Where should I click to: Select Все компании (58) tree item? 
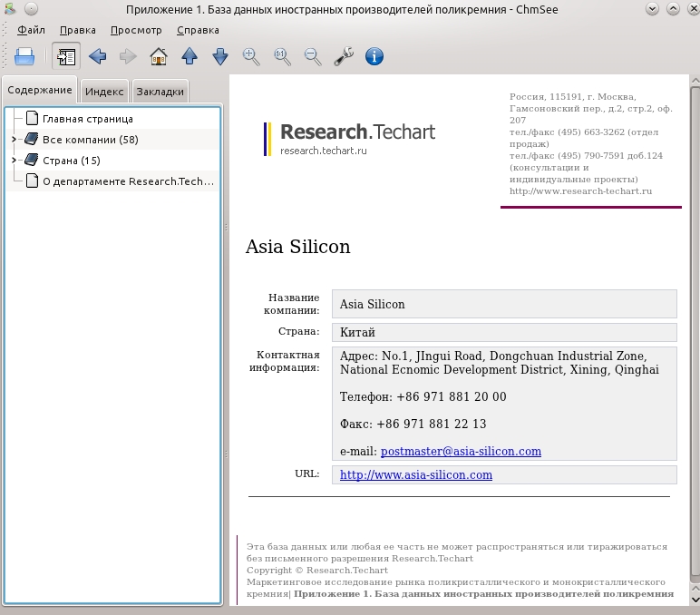click(91, 140)
